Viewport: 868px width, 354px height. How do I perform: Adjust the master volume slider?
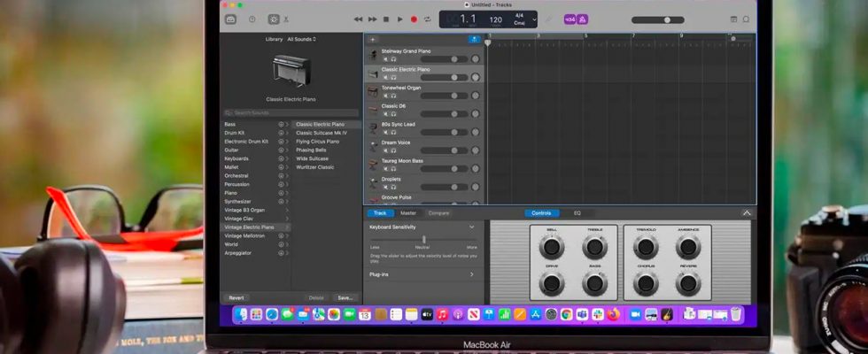tap(657, 19)
